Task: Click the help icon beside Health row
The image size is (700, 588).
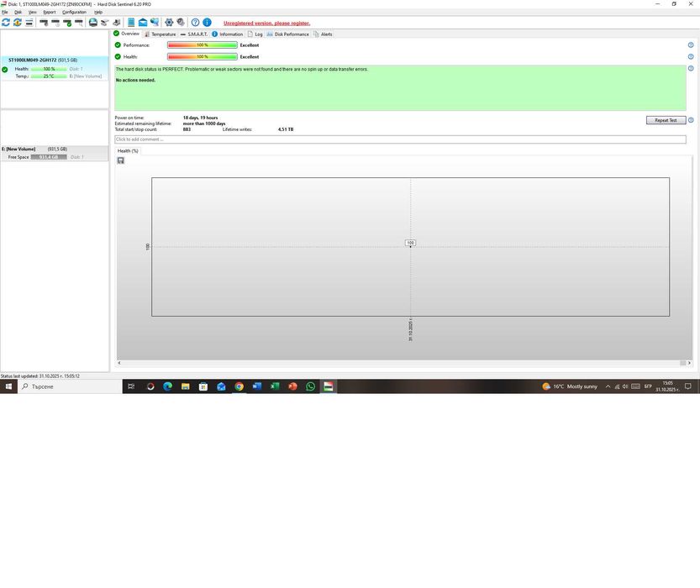Action: pos(691,56)
